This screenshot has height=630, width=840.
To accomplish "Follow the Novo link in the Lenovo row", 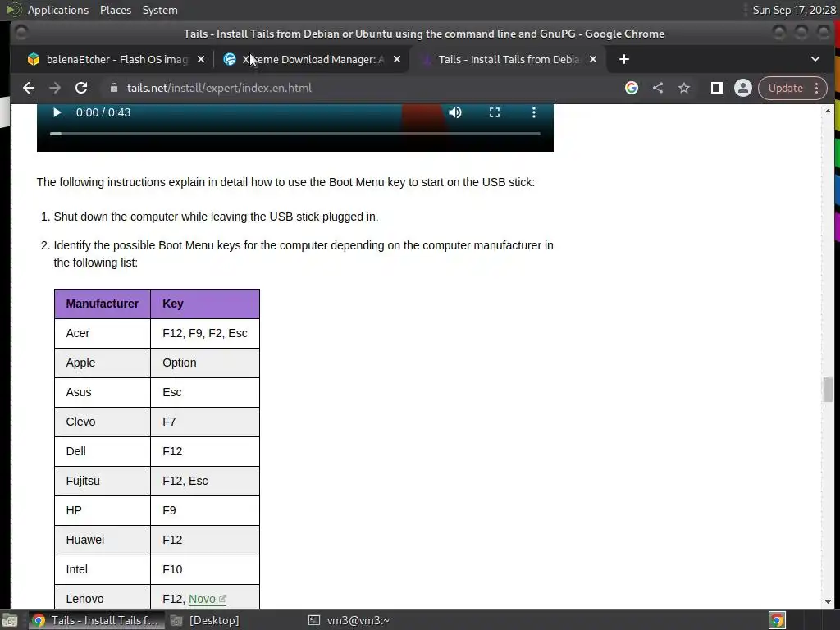I will click(x=208, y=599).
